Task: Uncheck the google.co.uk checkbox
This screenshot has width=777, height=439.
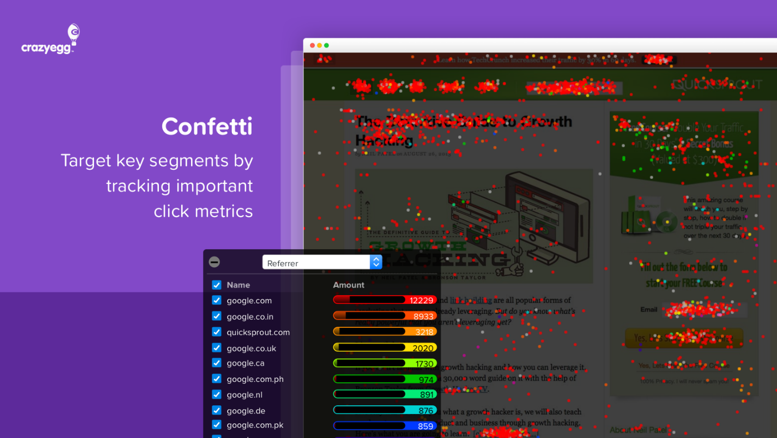Action: coord(217,348)
